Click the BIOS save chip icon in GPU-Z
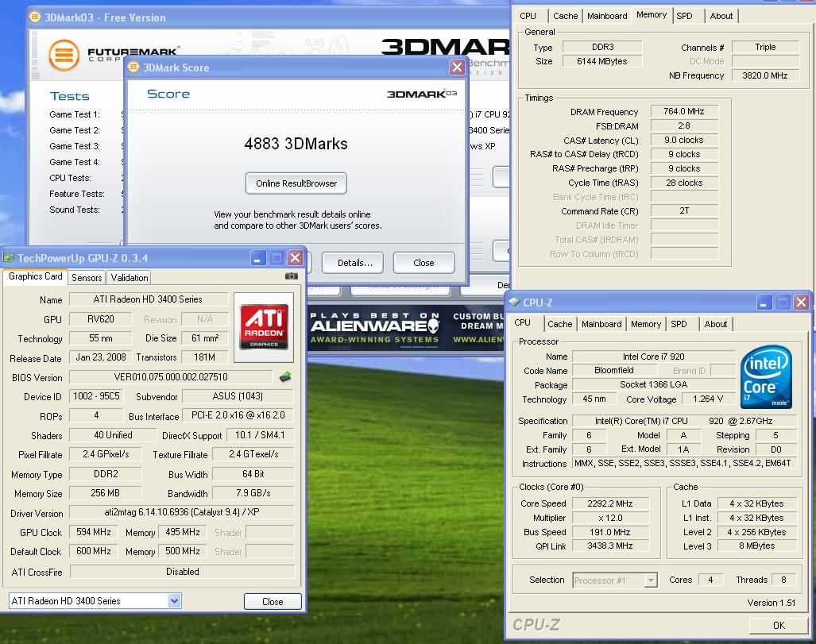This screenshot has height=644, width=816. [x=284, y=376]
